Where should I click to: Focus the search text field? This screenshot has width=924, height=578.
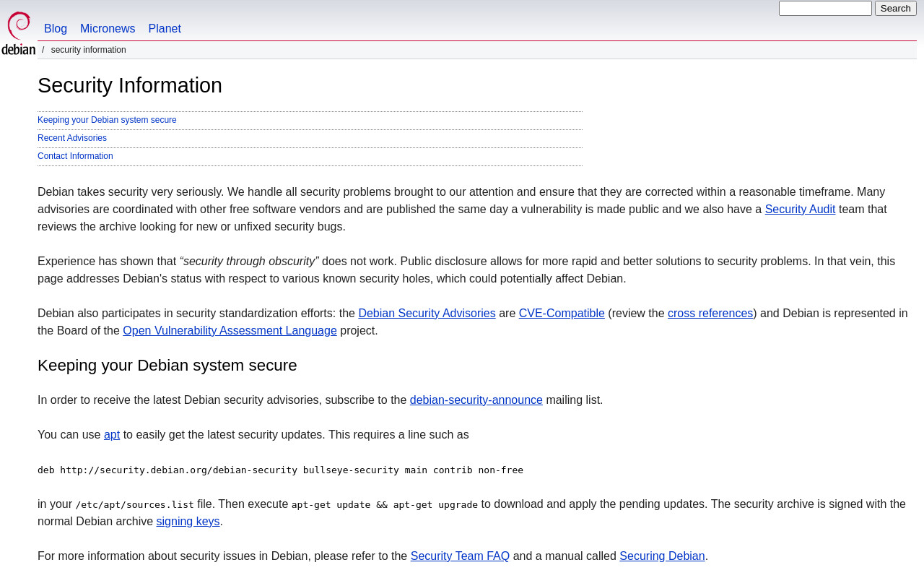[x=825, y=8]
